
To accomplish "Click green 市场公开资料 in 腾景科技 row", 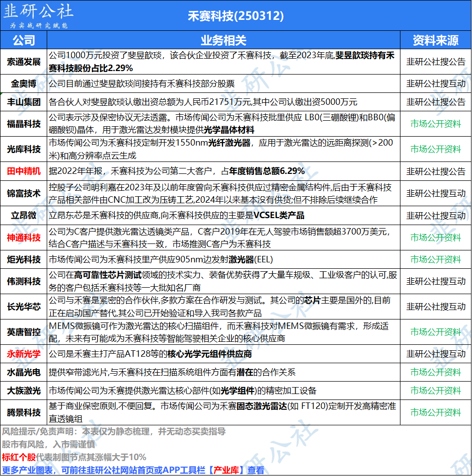I will [x=436, y=412].
